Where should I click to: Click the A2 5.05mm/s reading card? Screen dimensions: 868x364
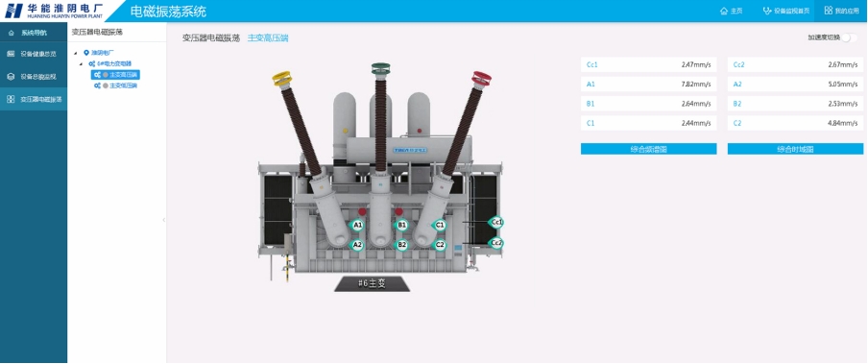[795, 85]
